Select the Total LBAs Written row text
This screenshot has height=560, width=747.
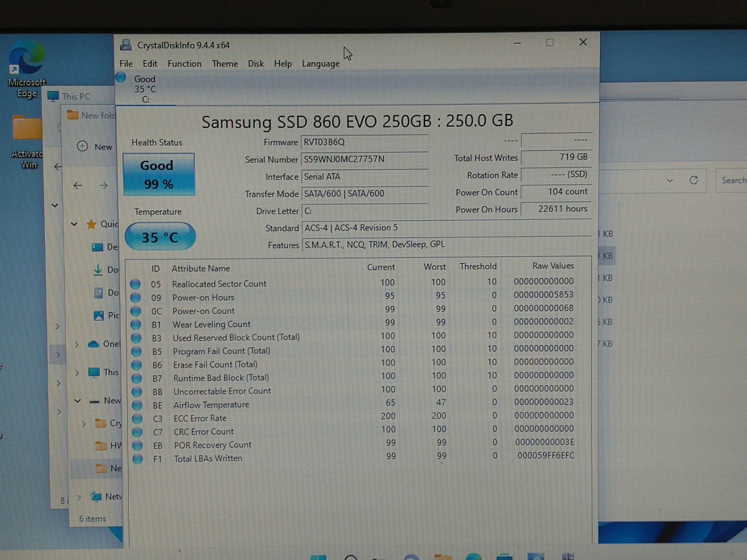click(208, 459)
